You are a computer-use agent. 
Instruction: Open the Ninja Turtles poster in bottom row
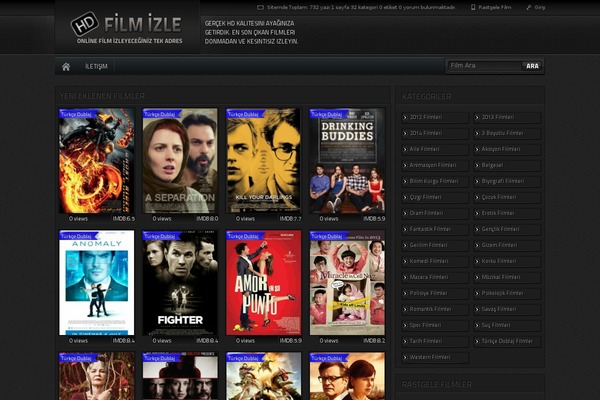coord(263,376)
